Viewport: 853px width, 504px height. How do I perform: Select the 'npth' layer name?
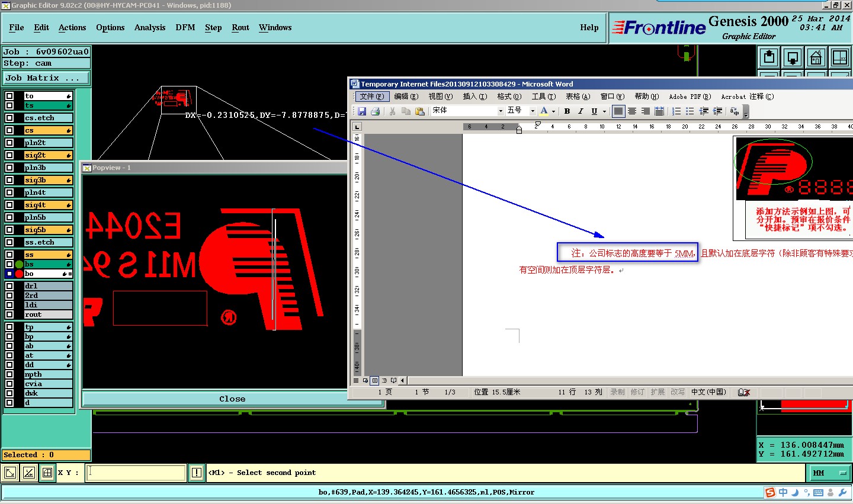[x=48, y=374]
